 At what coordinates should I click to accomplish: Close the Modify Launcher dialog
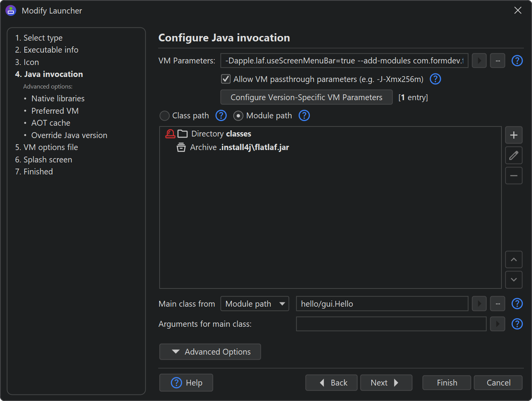[518, 10]
